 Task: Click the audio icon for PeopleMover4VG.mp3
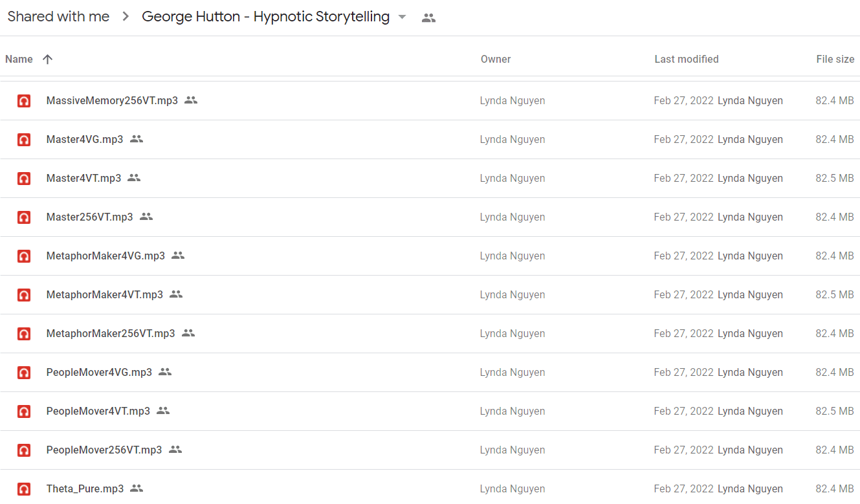tap(24, 373)
